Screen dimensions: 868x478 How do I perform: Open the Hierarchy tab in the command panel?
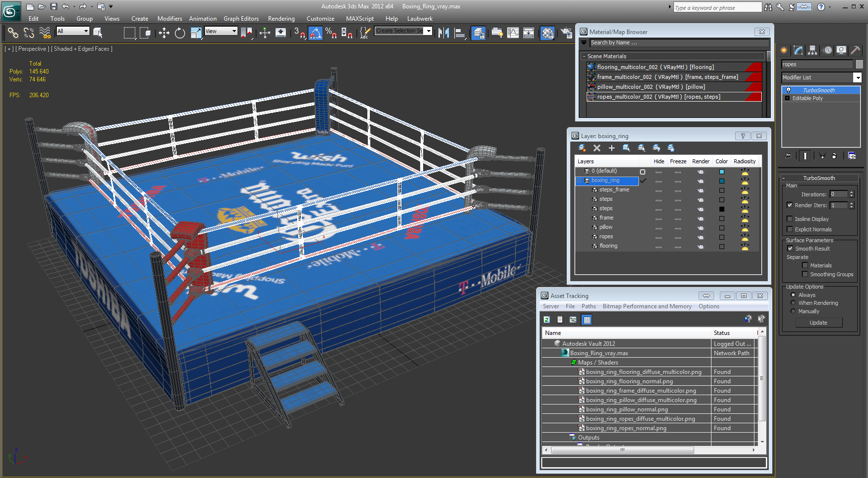[813, 50]
